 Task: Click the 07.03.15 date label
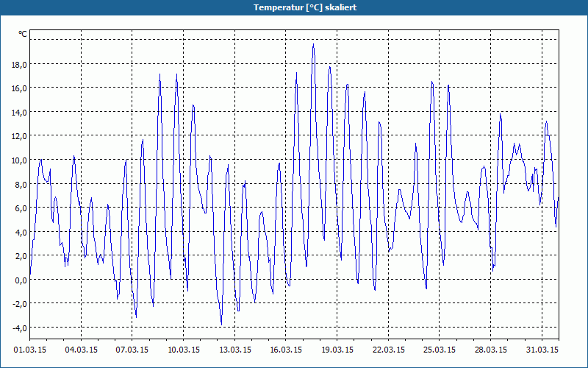coord(132,350)
